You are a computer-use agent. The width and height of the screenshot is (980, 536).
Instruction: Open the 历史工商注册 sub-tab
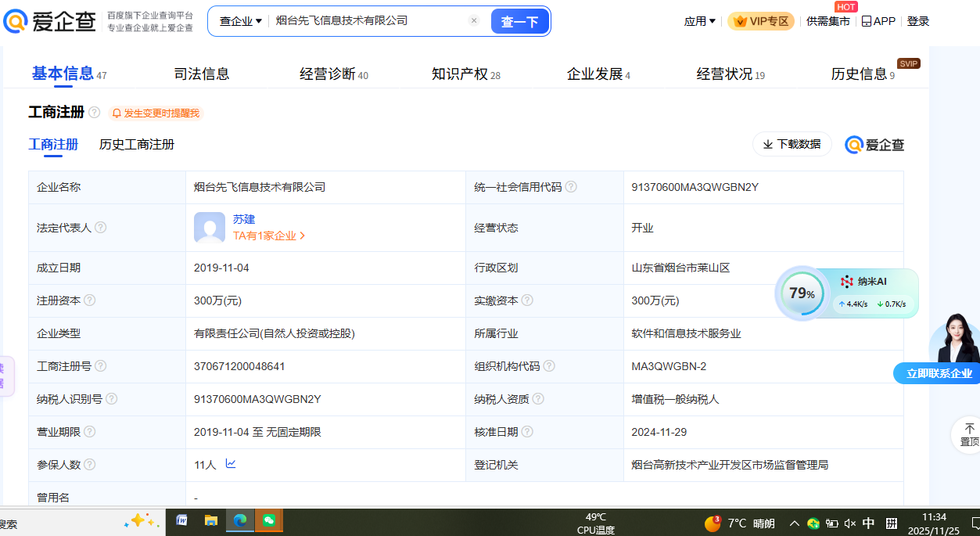(137, 145)
